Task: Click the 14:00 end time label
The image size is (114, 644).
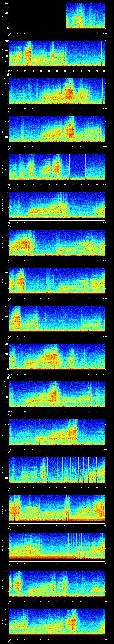Action: (x=105, y=184)
